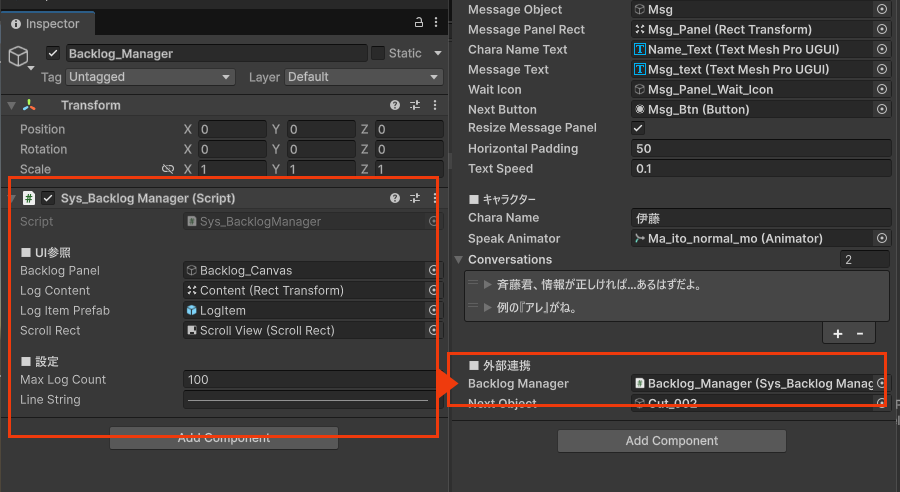The image size is (900, 492).
Task: Collapse the Conversations list foldout
Action: coord(459,260)
